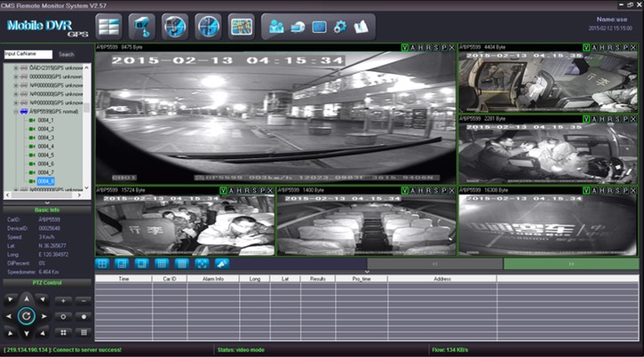Collapse the alarm list panel with chevron
644x357 pixels.
(366, 271)
